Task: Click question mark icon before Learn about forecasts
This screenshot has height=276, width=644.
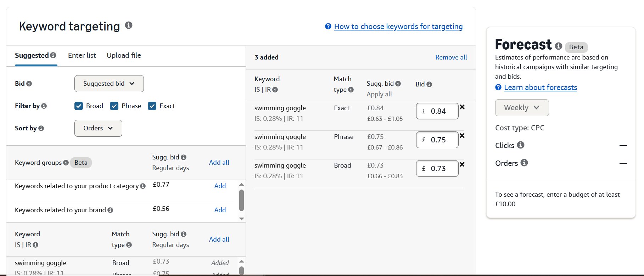Action: point(498,87)
